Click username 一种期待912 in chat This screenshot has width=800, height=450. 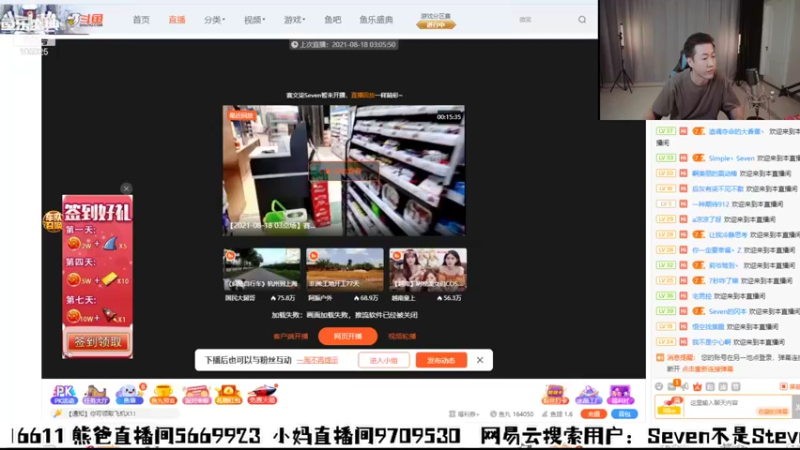[x=711, y=204]
